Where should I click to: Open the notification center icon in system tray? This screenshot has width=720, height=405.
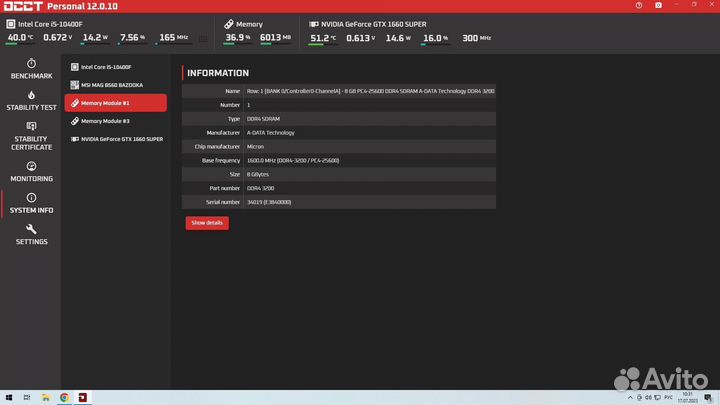[708, 398]
